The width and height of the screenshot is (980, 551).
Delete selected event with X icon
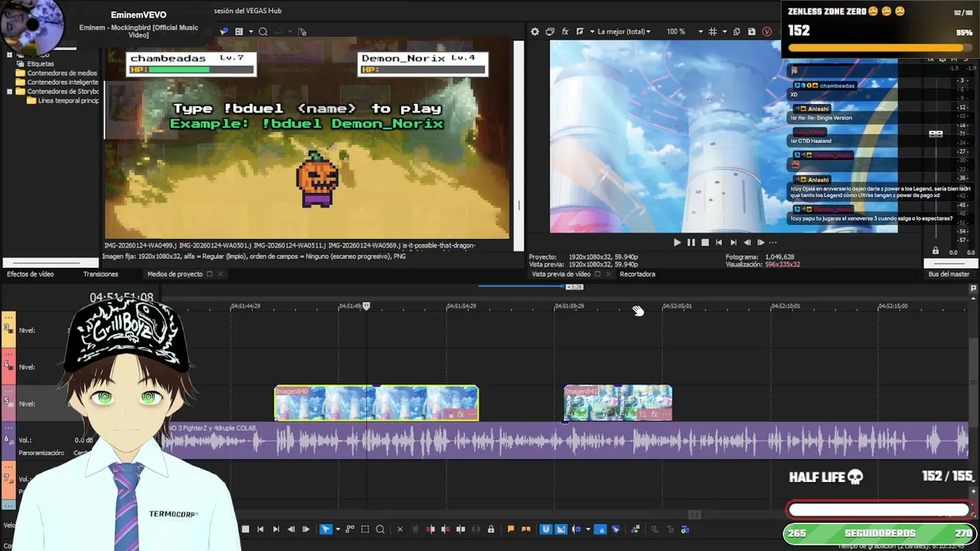[400, 529]
